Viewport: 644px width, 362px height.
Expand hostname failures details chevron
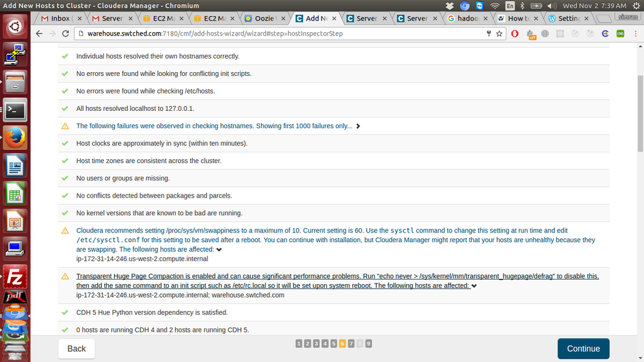coord(358,126)
